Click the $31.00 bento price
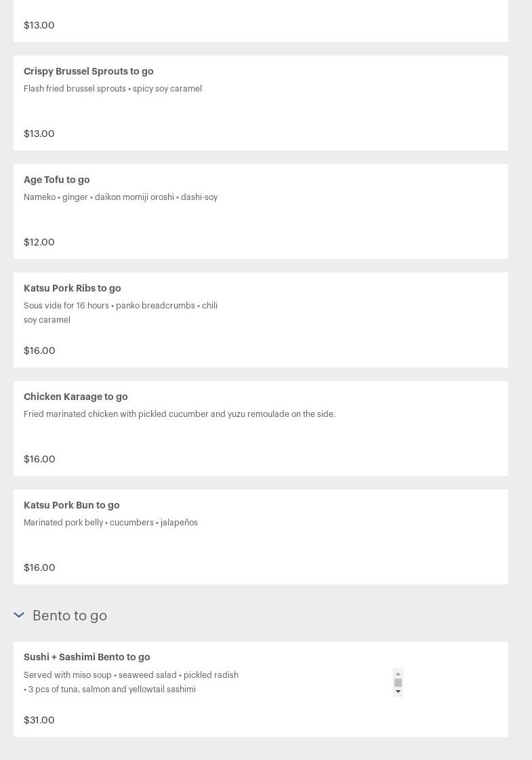This screenshot has height=760, width=532. point(39,720)
